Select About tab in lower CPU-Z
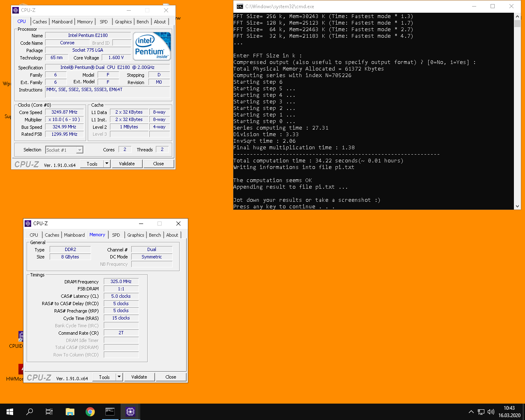525x420 pixels. [172, 235]
